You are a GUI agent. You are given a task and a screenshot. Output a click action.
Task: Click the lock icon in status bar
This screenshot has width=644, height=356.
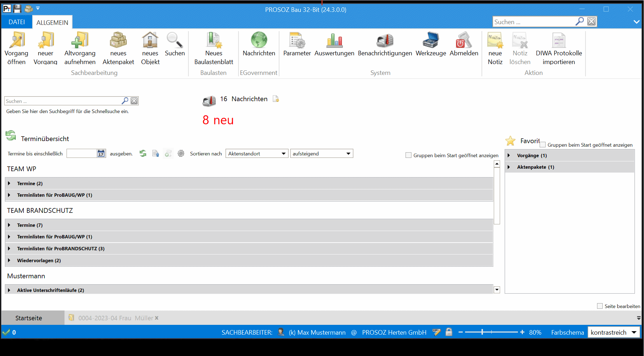(449, 332)
